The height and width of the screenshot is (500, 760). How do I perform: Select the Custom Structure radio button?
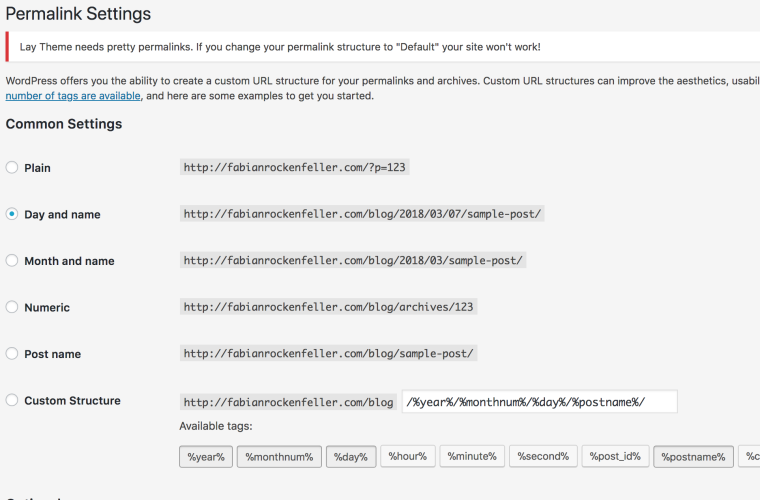click(x=12, y=400)
